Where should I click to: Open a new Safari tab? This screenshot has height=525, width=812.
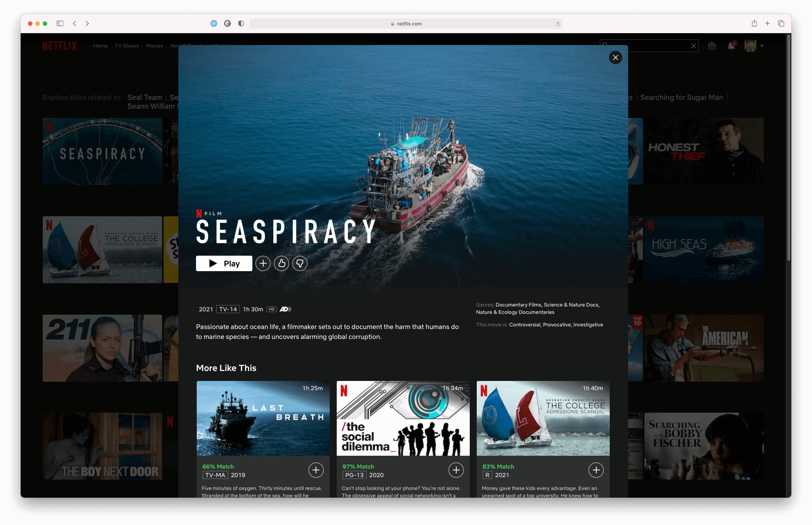[x=767, y=24]
